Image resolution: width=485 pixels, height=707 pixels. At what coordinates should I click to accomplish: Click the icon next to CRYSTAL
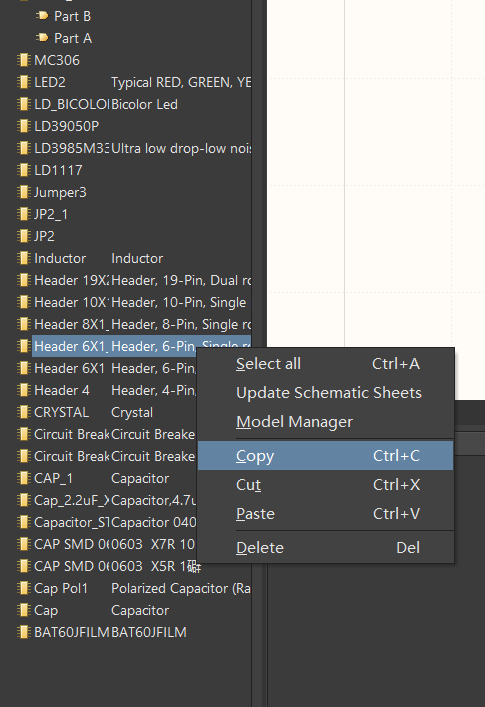(23, 412)
